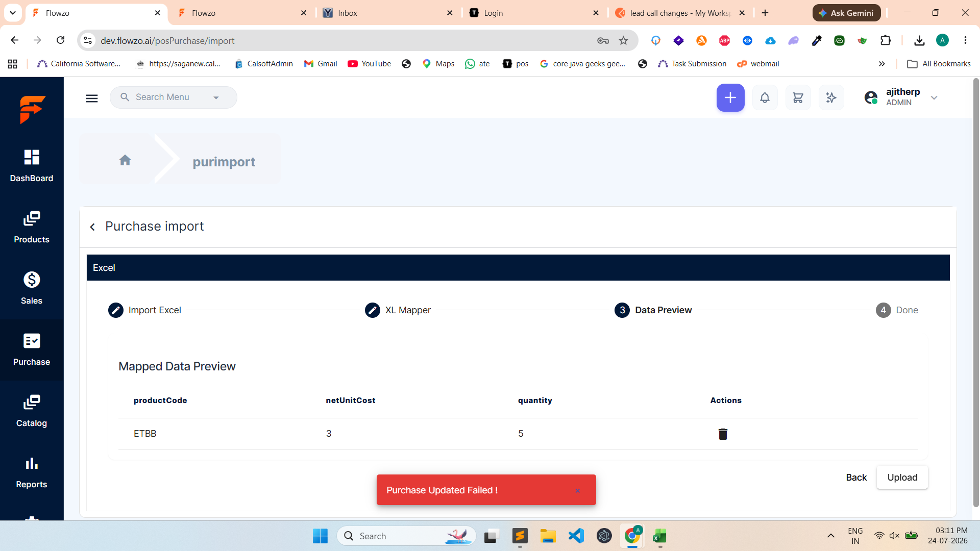Open Sublime Text from taskbar
The width and height of the screenshot is (980, 551).
(x=520, y=536)
